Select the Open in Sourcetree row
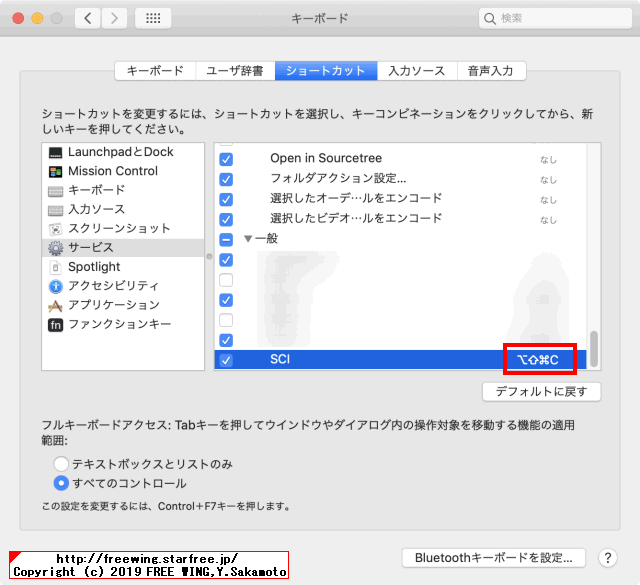 [x=400, y=158]
